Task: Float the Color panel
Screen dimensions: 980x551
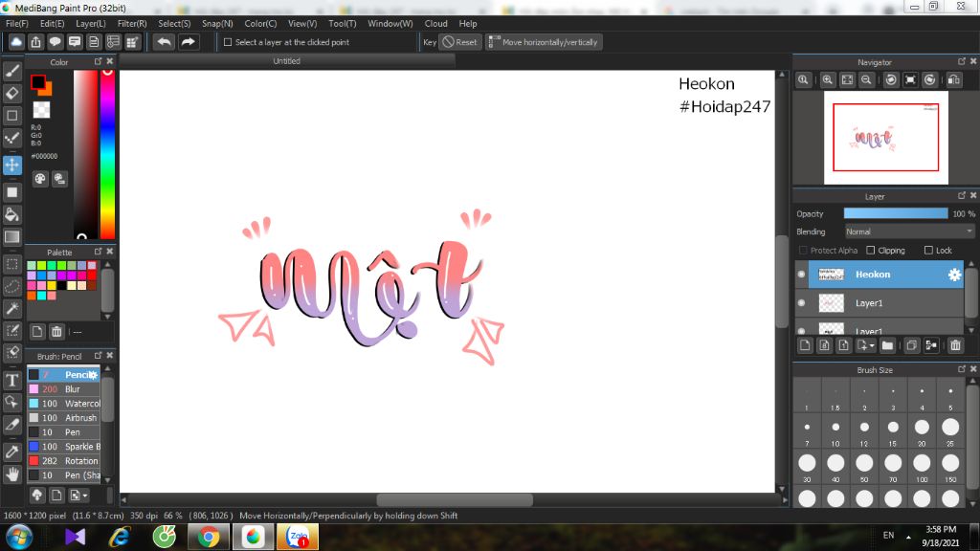Action: click(x=99, y=61)
